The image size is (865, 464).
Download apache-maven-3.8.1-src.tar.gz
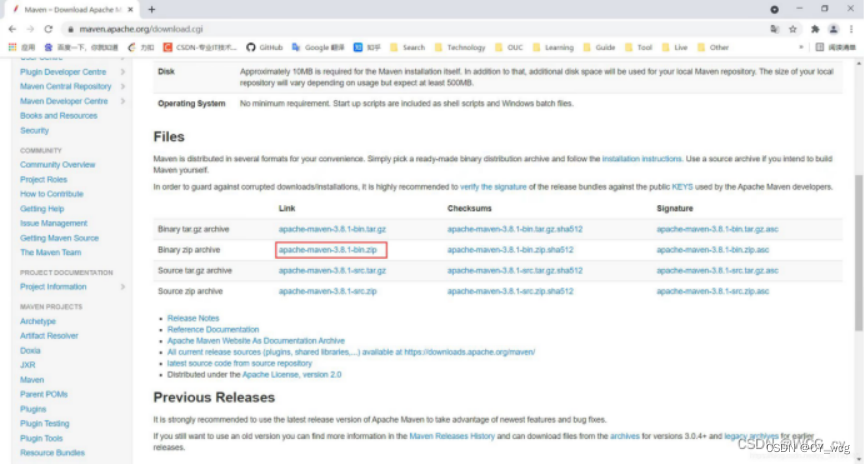pos(332,271)
